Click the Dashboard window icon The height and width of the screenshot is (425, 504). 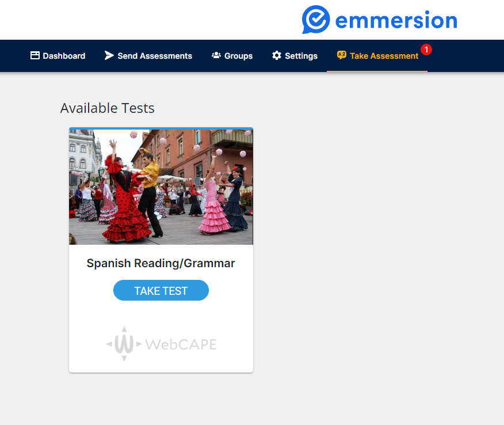point(35,55)
